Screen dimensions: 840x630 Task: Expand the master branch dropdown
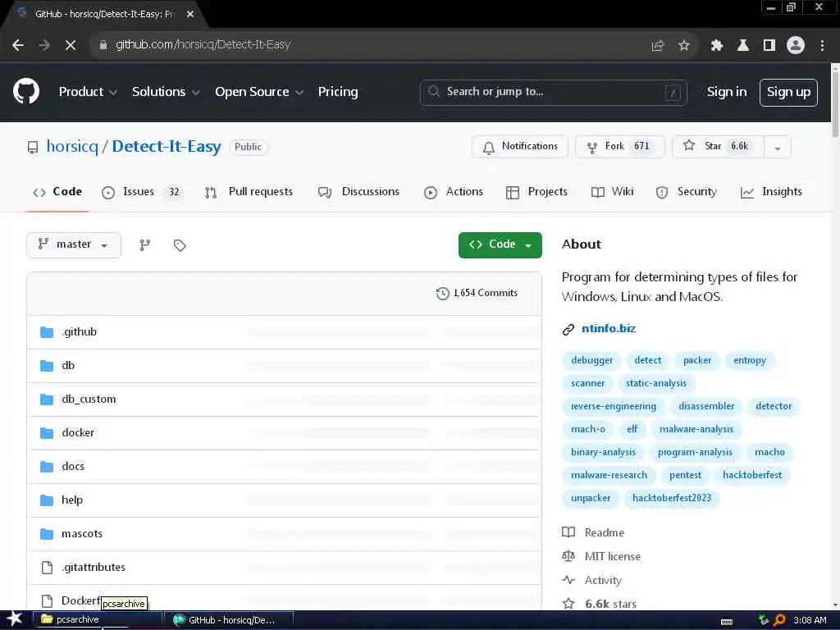pyautogui.click(x=73, y=244)
